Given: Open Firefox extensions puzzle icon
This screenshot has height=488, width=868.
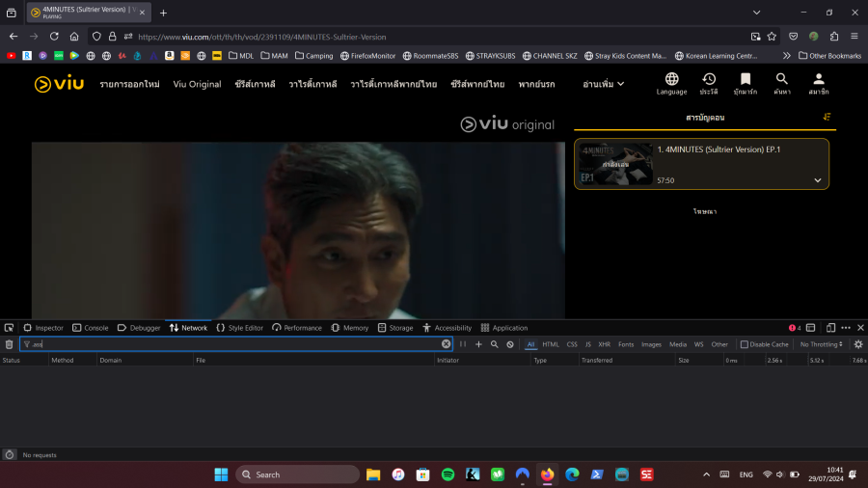Looking at the screenshot, I should [x=833, y=37].
